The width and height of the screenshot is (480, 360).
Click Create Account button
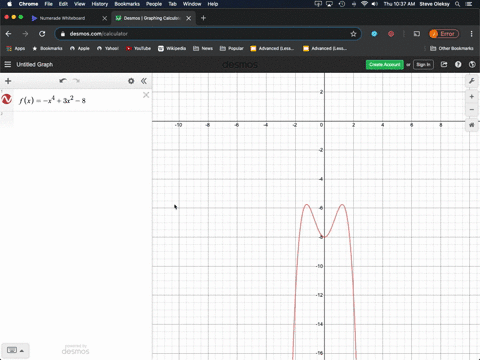(385, 64)
